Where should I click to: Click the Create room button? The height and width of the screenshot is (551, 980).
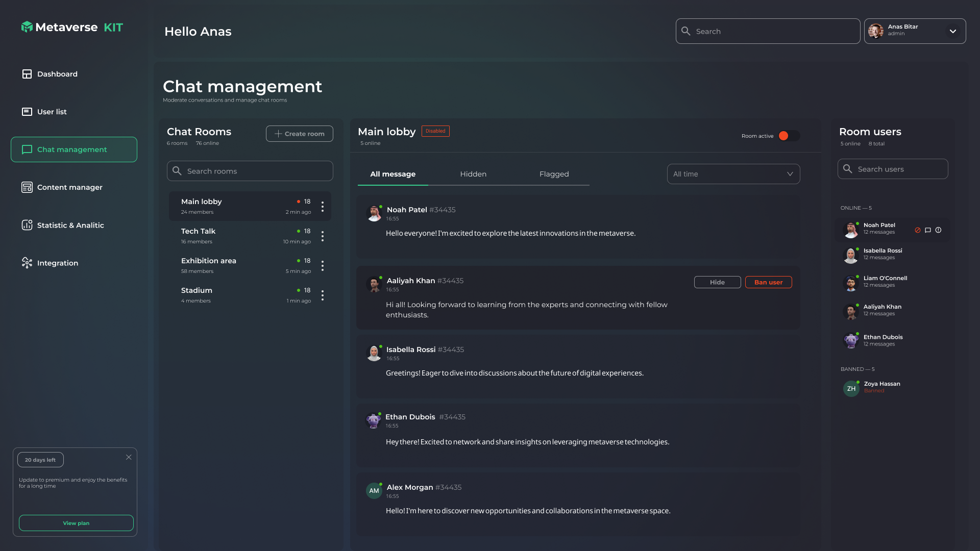coord(300,134)
